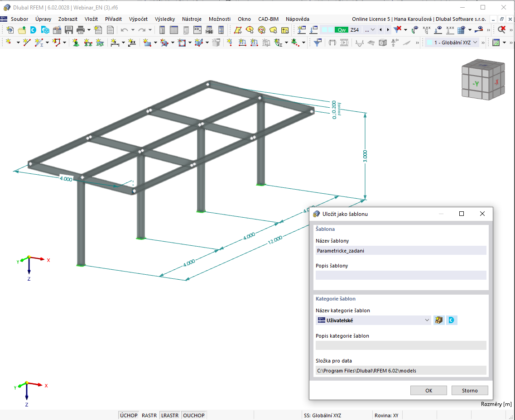Open the script console icon
Viewport: 515px width, 420px height.
pyautogui.click(x=197, y=30)
